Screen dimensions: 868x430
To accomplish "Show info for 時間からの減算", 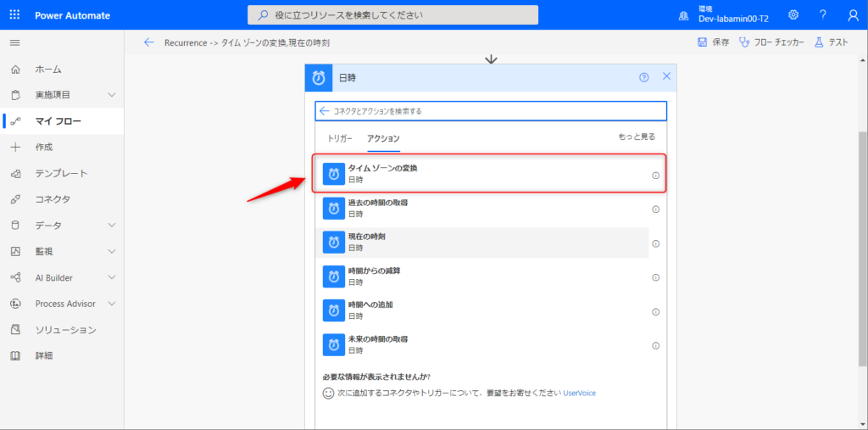I will point(656,277).
